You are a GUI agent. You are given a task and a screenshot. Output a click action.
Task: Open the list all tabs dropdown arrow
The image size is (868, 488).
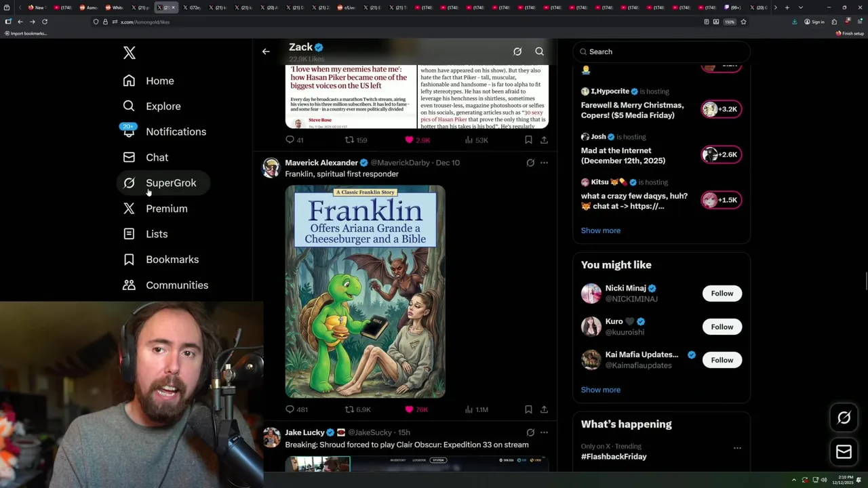point(800,7)
